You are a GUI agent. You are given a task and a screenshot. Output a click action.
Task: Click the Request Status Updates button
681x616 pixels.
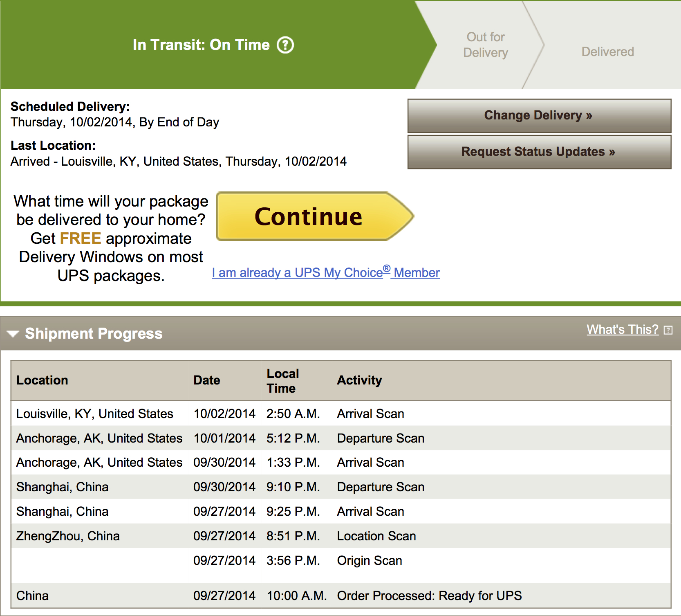(x=539, y=152)
